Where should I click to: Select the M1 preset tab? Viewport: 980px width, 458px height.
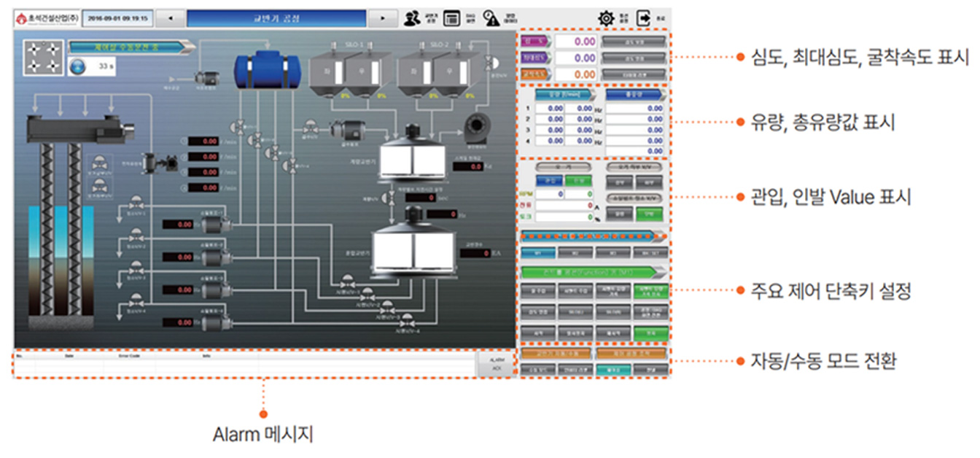coord(537,252)
